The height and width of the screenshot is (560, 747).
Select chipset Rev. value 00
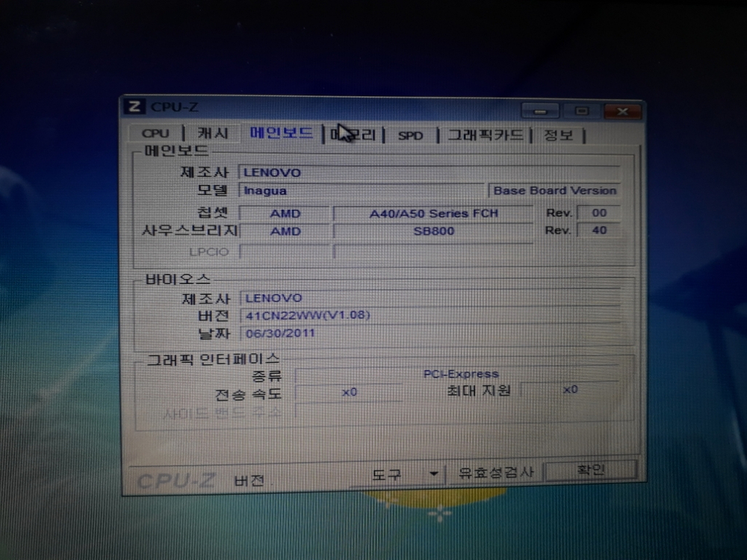pos(599,213)
